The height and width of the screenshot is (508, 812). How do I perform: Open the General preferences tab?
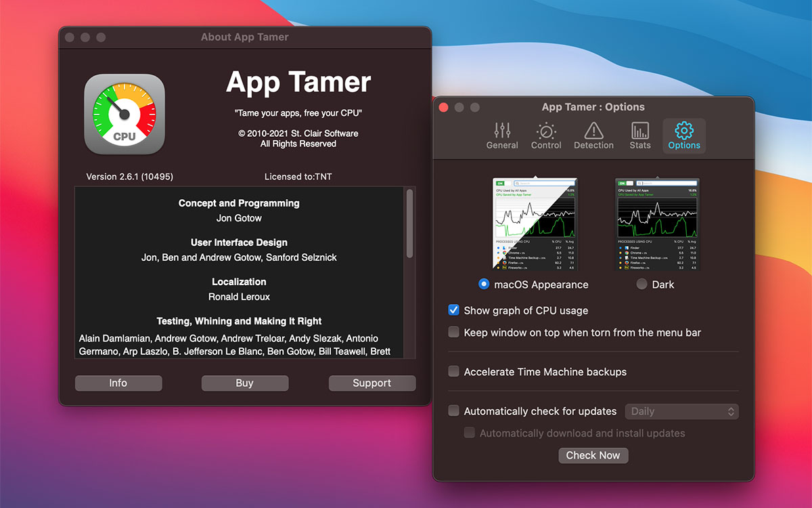coord(502,135)
